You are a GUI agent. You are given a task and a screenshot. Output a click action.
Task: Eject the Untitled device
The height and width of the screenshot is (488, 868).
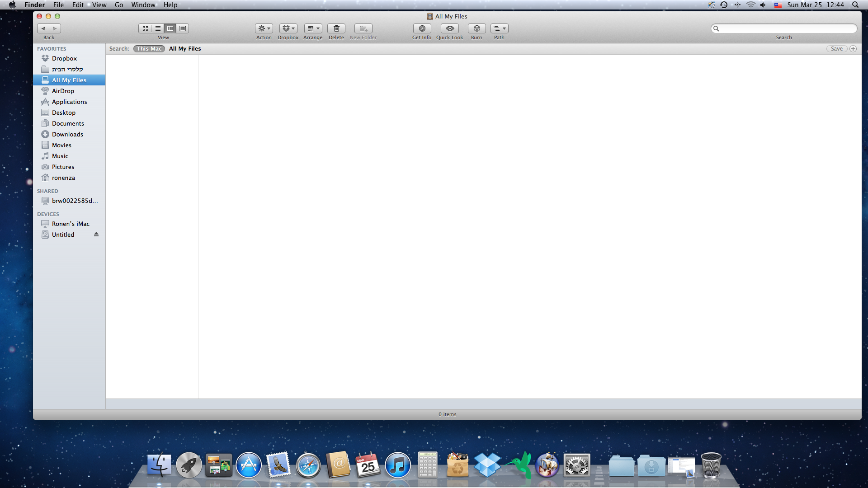click(96, 235)
